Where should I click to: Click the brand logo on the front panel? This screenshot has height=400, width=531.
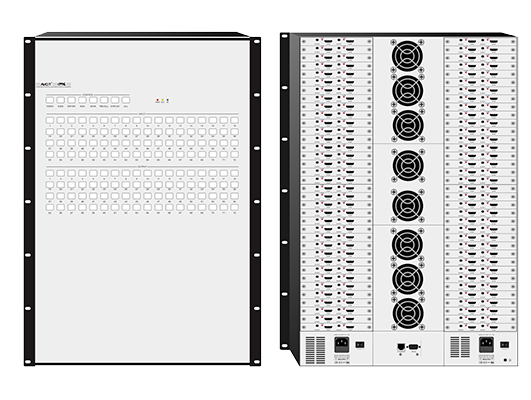pos(54,85)
